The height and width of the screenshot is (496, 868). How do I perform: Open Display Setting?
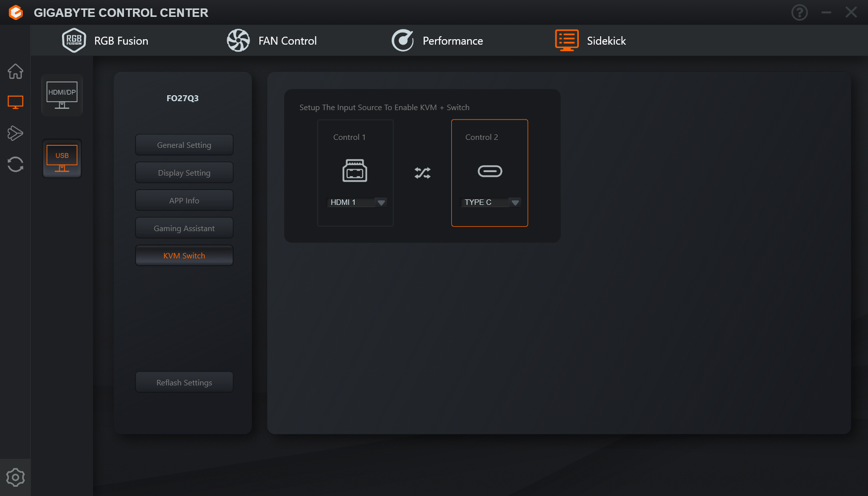[184, 173]
